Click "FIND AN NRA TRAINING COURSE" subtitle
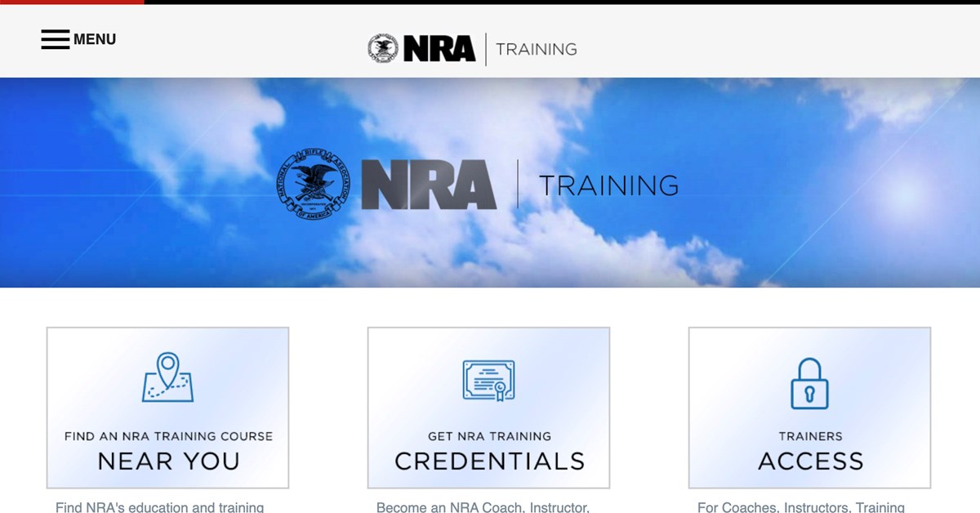Screen dimensions: 980x513 168,436
